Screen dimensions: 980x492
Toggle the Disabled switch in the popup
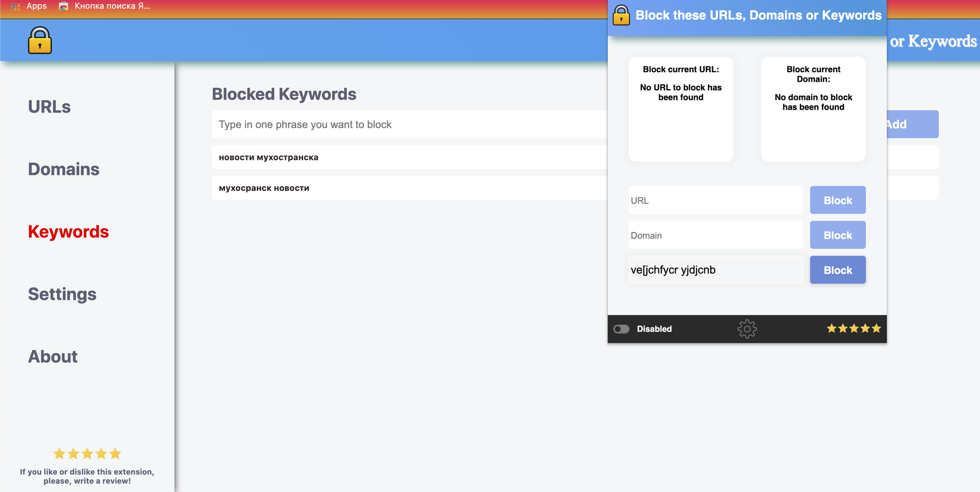(621, 329)
